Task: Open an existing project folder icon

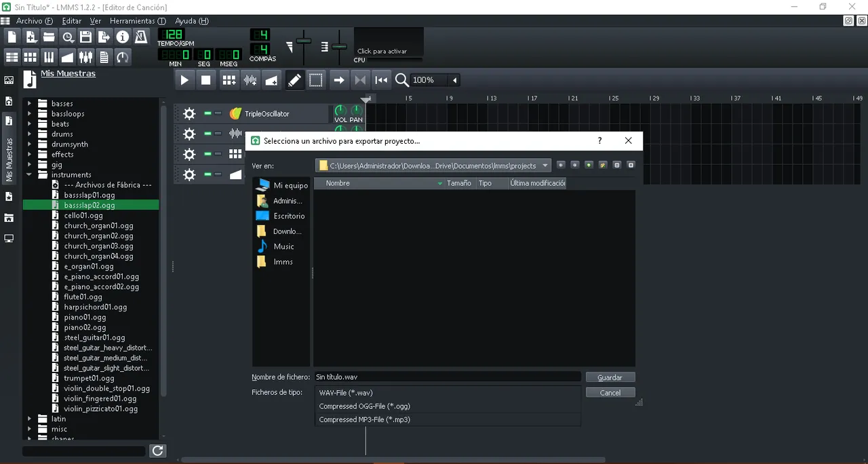Action: coord(49,37)
